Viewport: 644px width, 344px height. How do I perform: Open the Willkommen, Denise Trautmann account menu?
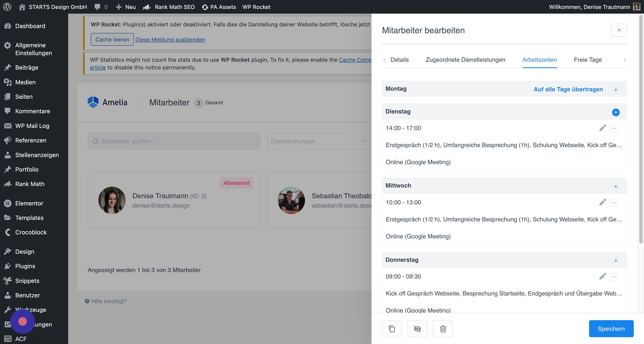(595, 7)
